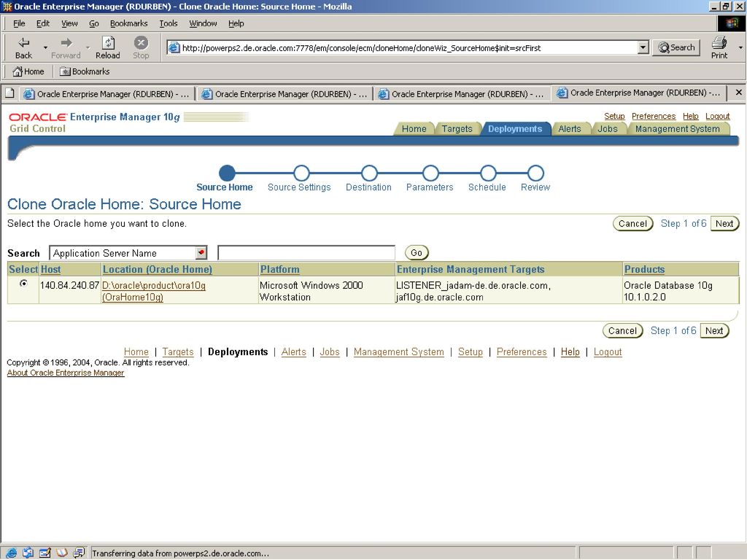Open the Go menu
Viewport: 747px width, 560px height.
(x=94, y=23)
